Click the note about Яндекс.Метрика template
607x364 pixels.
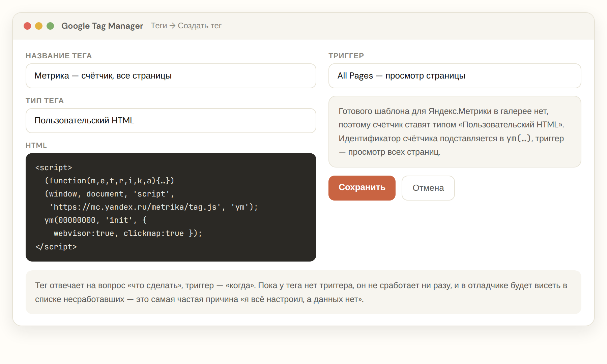click(x=455, y=132)
